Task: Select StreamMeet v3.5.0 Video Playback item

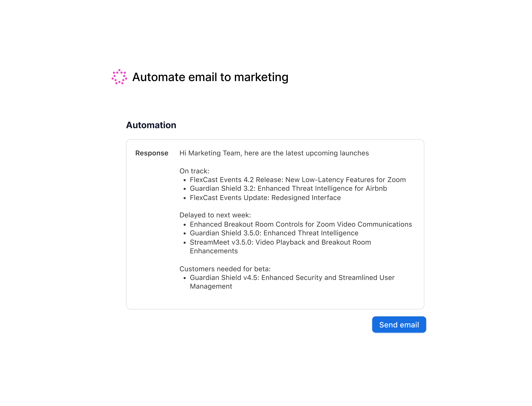Action: pos(280,246)
